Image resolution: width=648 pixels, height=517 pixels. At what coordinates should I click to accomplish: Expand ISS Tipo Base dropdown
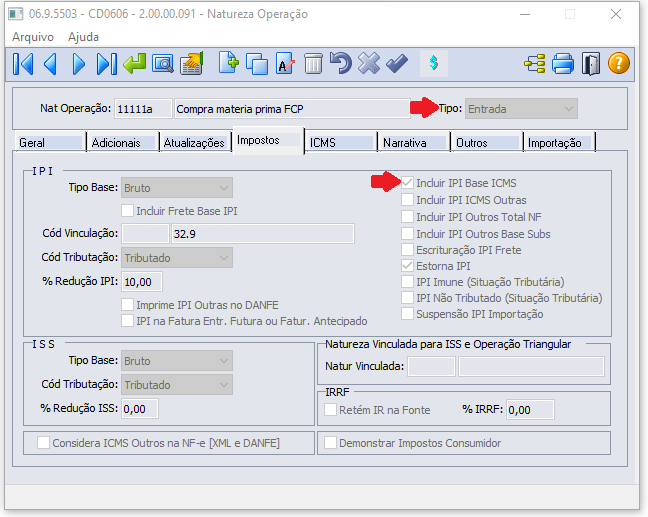click(176, 361)
